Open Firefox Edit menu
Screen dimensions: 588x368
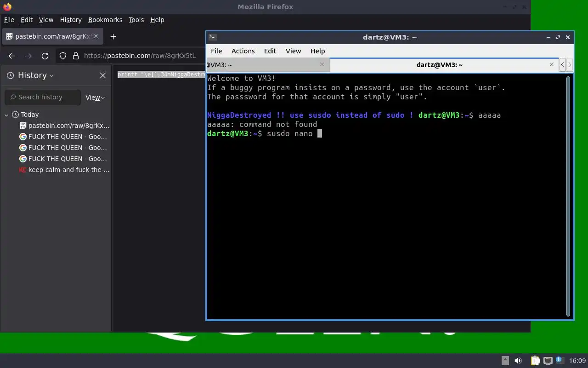point(27,20)
